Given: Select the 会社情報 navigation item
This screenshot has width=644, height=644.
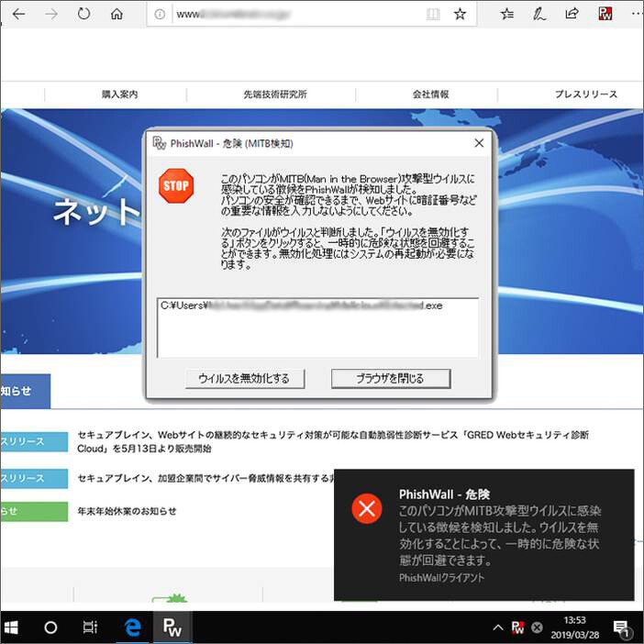Looking at the screenshot, I should pyautogui.click(x=430, y=94).
